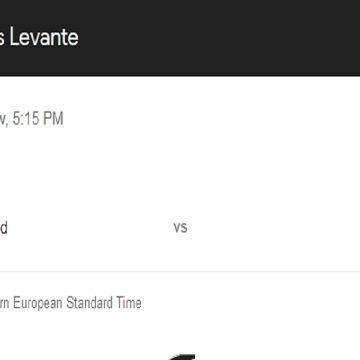Screen dimensions: 360x360
Task: Click the dark header bar right of Levante
Action: (219, 37)
